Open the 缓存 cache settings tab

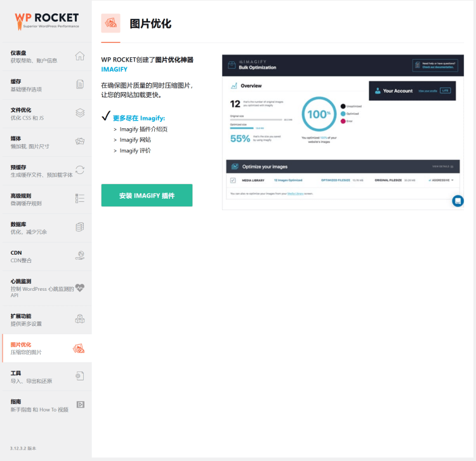point(47,85)
